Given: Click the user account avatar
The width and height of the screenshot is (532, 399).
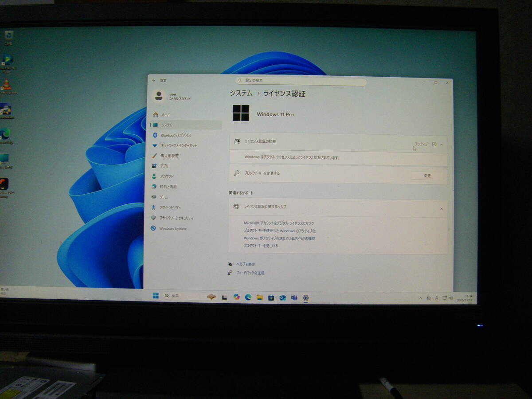Looking at the screenshot, I should [158, 96].
